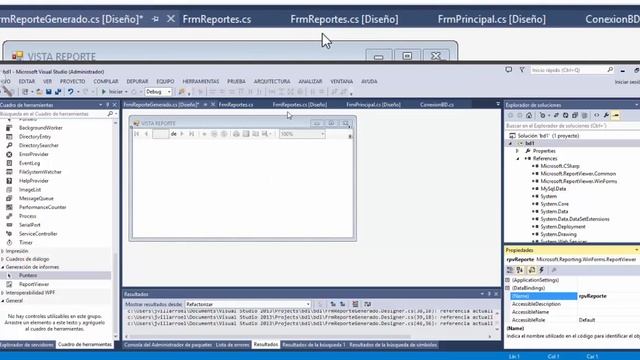The image size is (640, 360).
Task: Click the wrench Properties icon in Solution Explorer
Action: pyautogui.click(x=606, y=116)
